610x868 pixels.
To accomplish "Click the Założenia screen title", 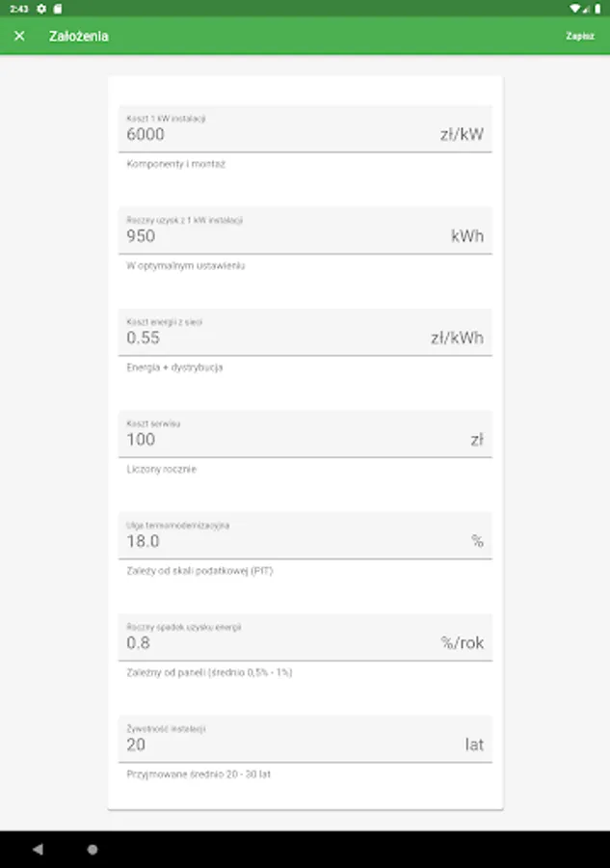I will tap(79, 37).
